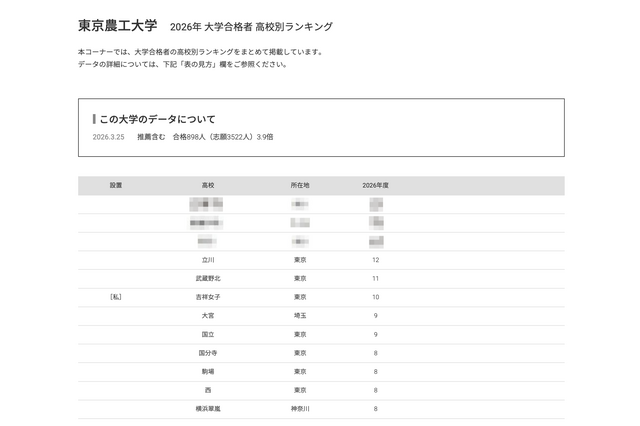Viewport: 640px width, 426px height.
Task: Select 東京 in the 国立 row
Action: pos(300,334)
